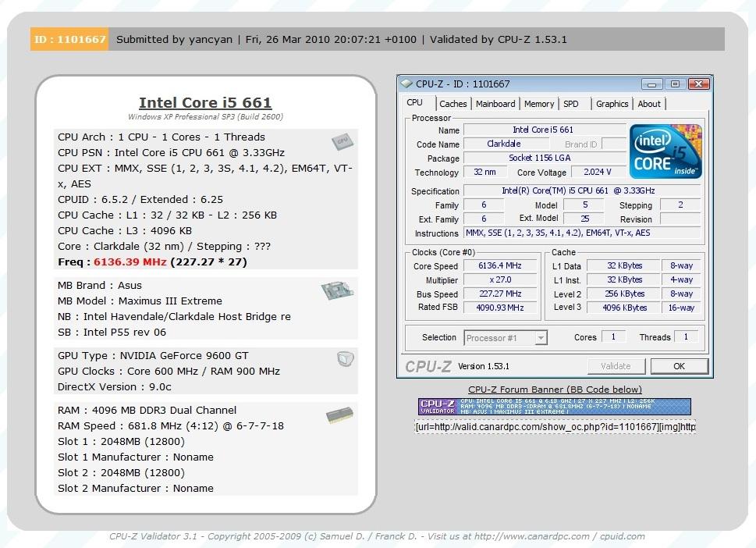Click the Level 2 256 KBytes value
Image resolution: width=756 pixels, height=548 pixels.
[623, 294]
